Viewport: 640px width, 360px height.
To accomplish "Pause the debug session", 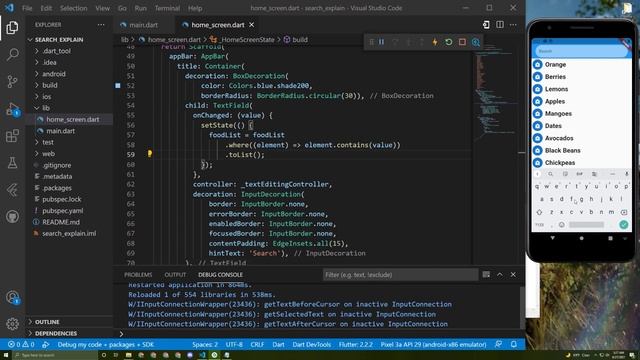I will coord(381,42).
